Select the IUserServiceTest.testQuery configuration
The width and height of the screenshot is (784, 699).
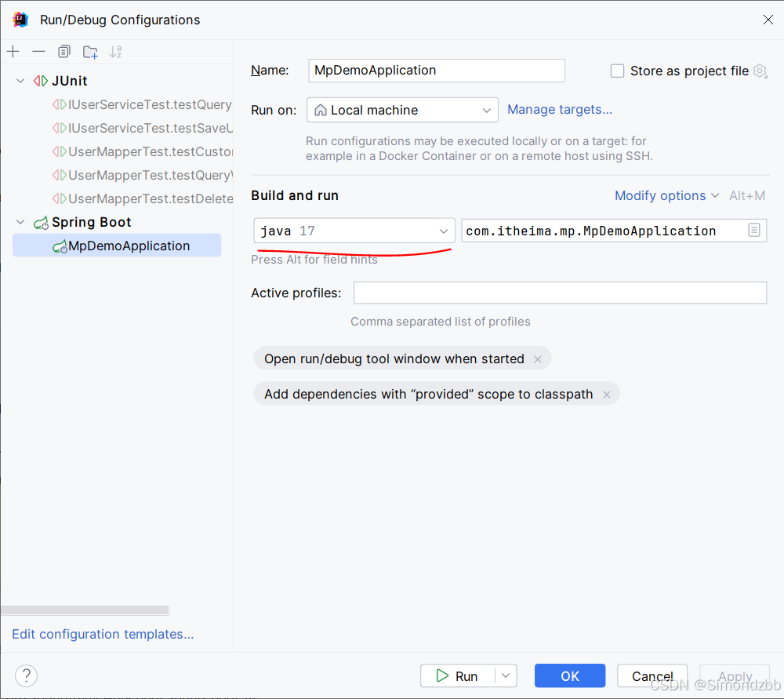143,104
